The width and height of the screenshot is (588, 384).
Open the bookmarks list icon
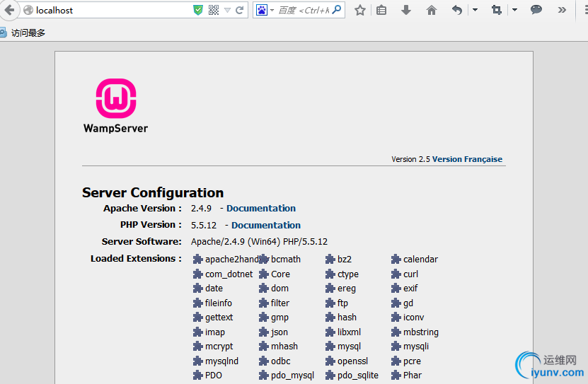381,10
